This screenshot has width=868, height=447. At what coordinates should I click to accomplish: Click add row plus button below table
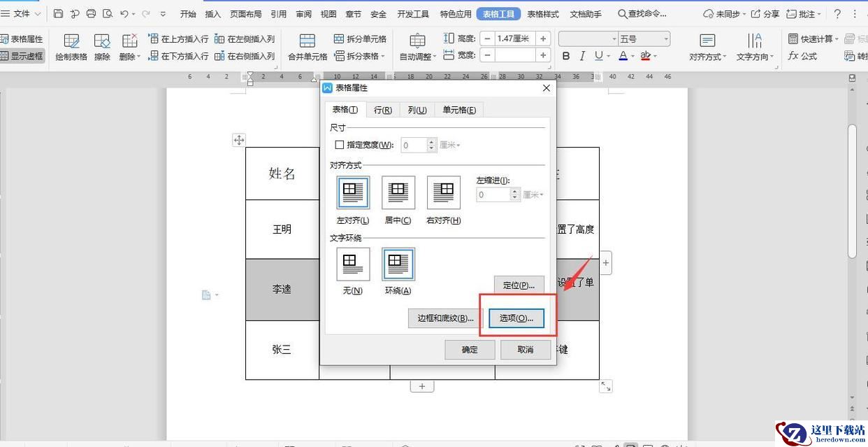point(422,386)
